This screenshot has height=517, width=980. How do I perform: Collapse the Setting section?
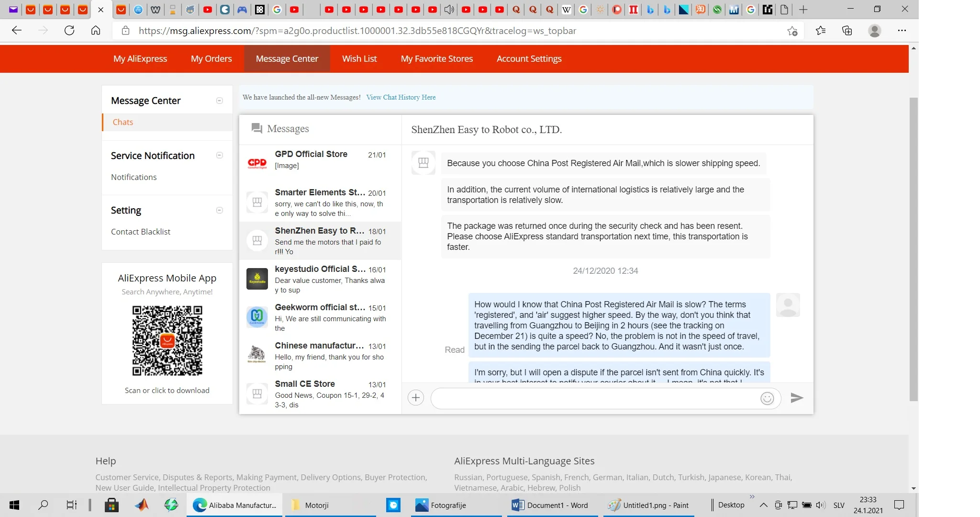click(x=220, y=210)
